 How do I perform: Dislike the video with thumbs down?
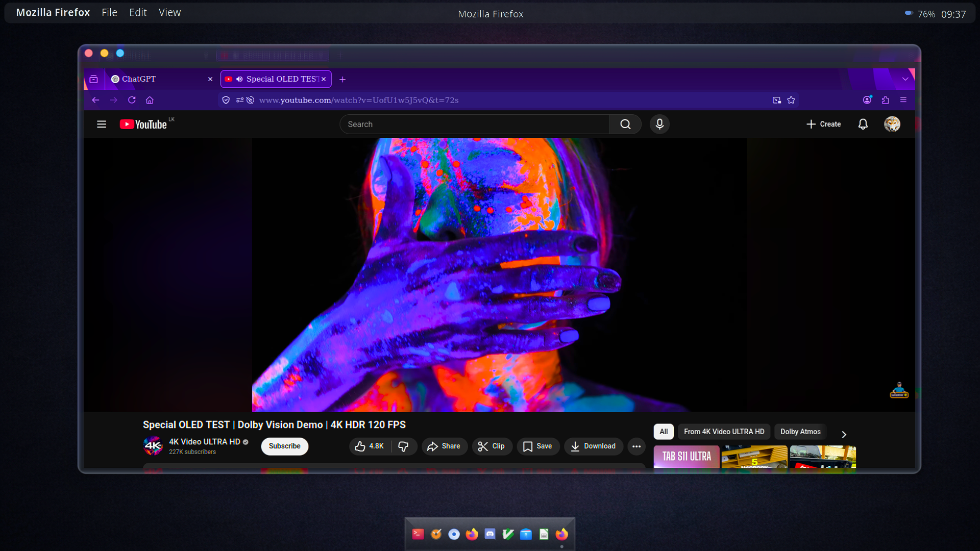coord(403,446)
